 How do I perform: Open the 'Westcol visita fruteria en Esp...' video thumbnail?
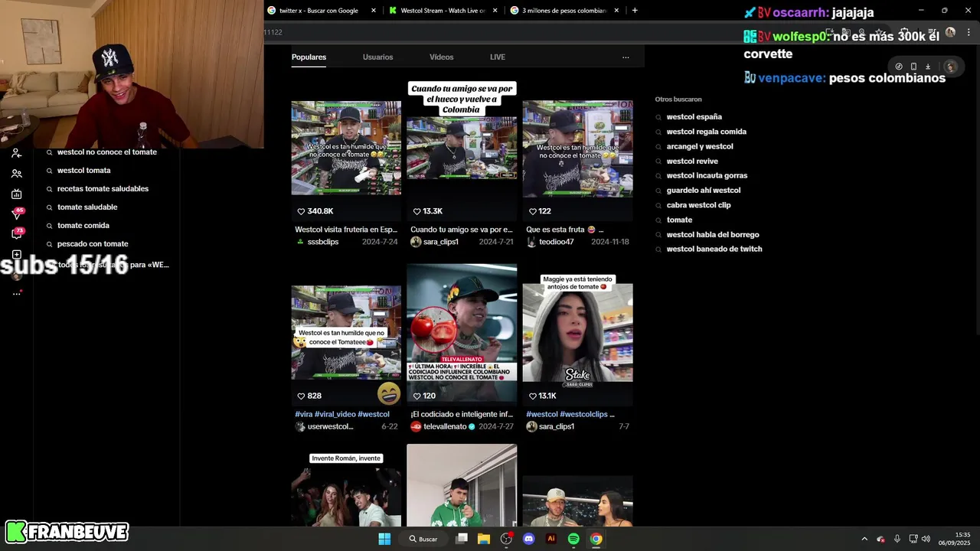pos(346,148)
